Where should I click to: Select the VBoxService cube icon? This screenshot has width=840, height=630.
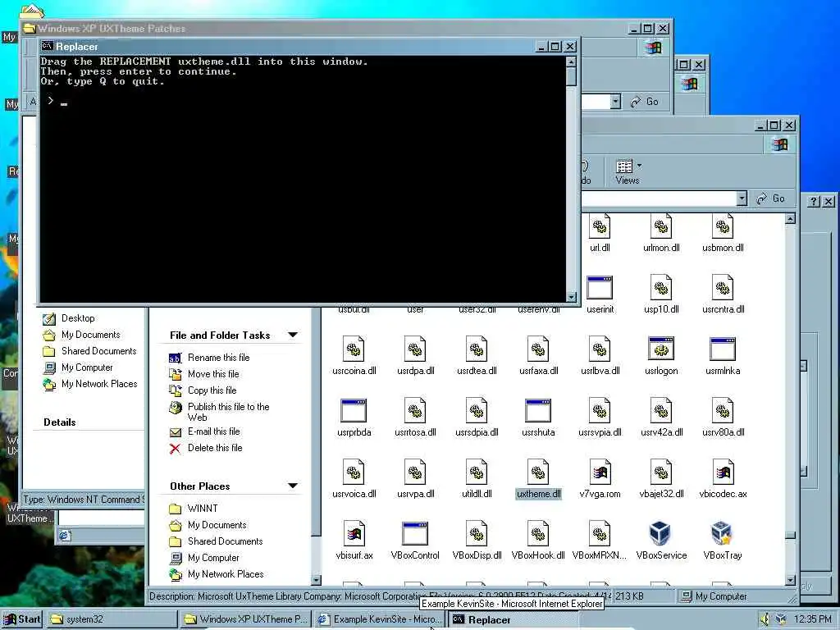[x=661, y=534]
